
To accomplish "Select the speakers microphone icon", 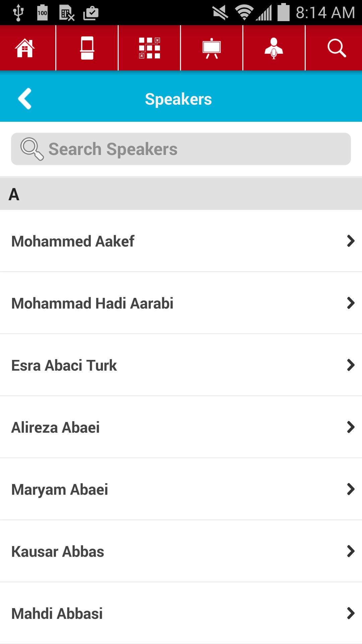I will [274, 48].
